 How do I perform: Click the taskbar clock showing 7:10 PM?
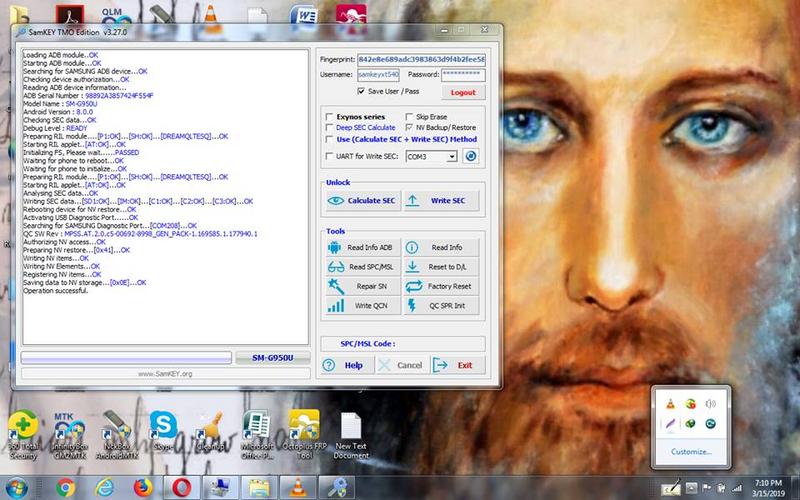tap(768, 488)
